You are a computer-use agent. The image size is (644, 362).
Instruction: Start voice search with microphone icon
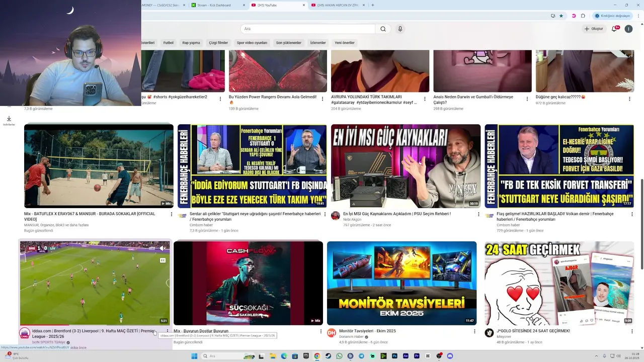(x=400, y=29)
